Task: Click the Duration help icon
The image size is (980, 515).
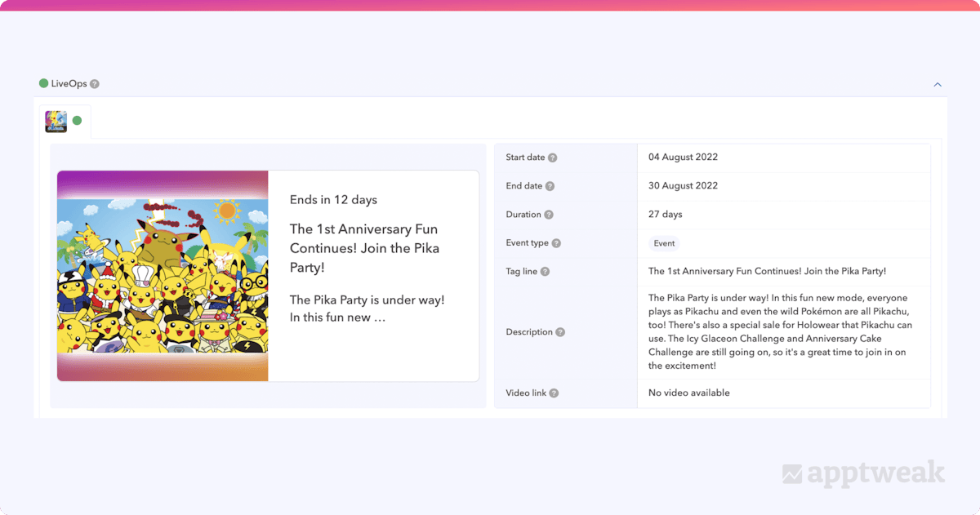Action: (x=549, y=215)
